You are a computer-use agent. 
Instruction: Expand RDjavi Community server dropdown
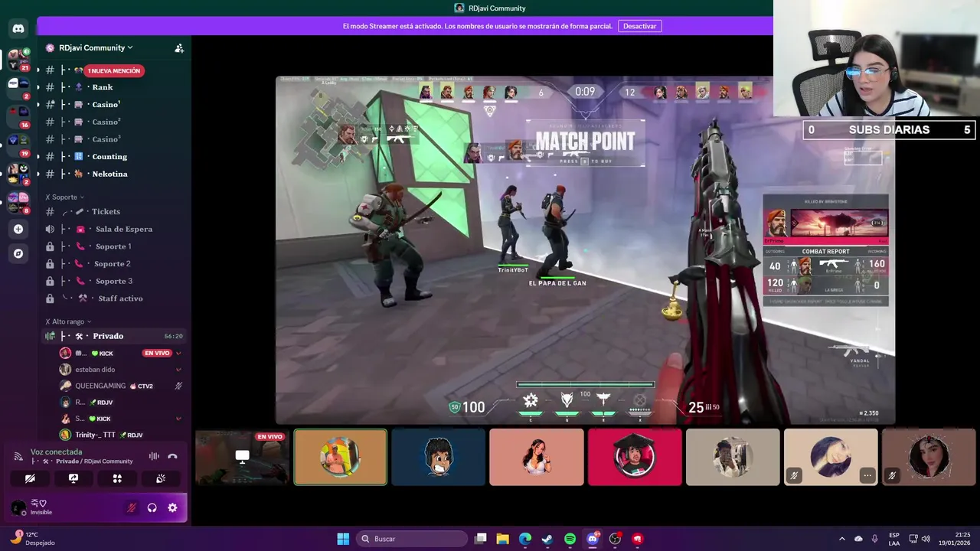96,47
